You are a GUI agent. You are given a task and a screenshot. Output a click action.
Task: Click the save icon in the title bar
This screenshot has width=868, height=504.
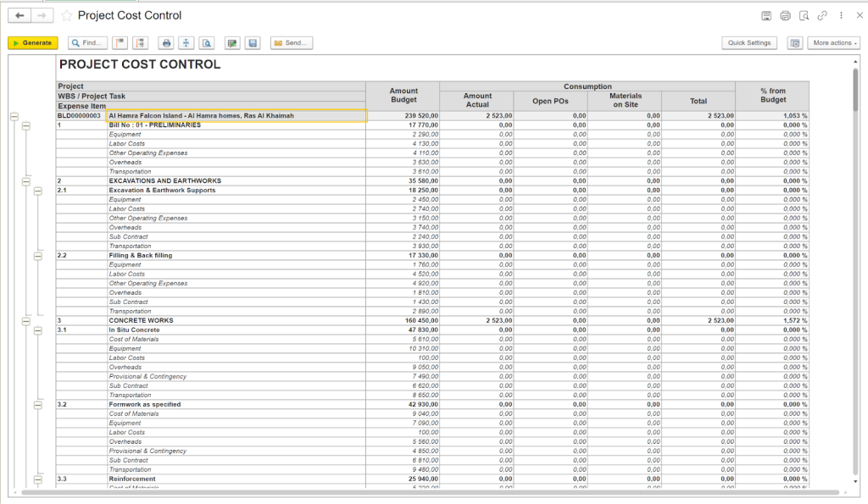coord(768,15)
